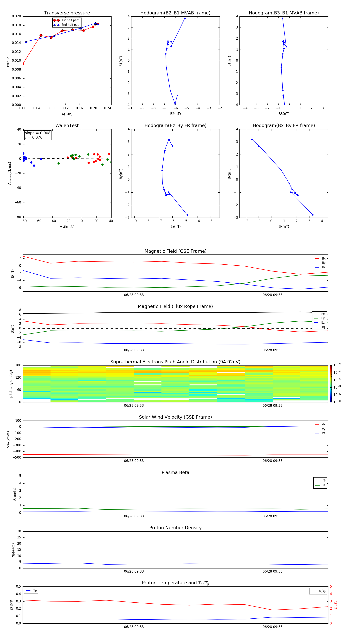Click the 'WalenTest' plot title
This screenshot has height=644, width=351.
[67, 125]
